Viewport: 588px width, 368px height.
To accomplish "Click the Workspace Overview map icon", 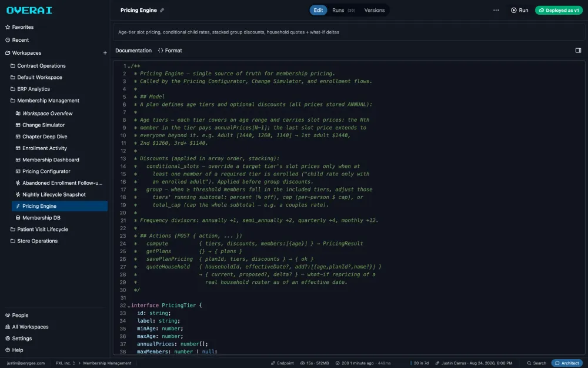I will (x=18, y=114).
